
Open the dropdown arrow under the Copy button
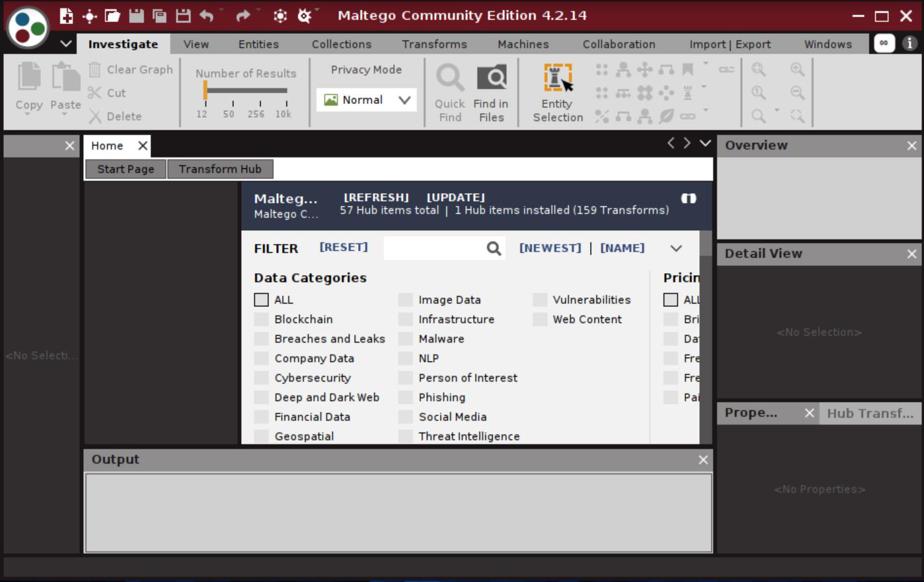click(28, 115)
